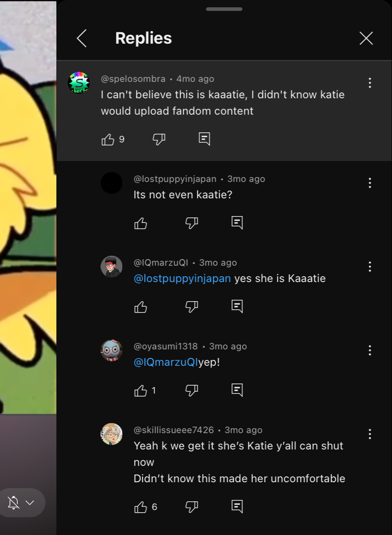The image size is (392, 535).
Task: Reply to @spelosombra's comment
Action: (x=204, y=139)
